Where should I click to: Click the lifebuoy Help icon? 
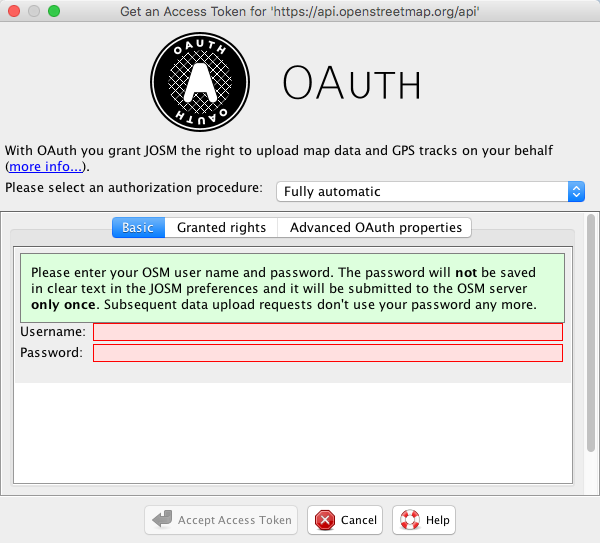click(409, 520)
